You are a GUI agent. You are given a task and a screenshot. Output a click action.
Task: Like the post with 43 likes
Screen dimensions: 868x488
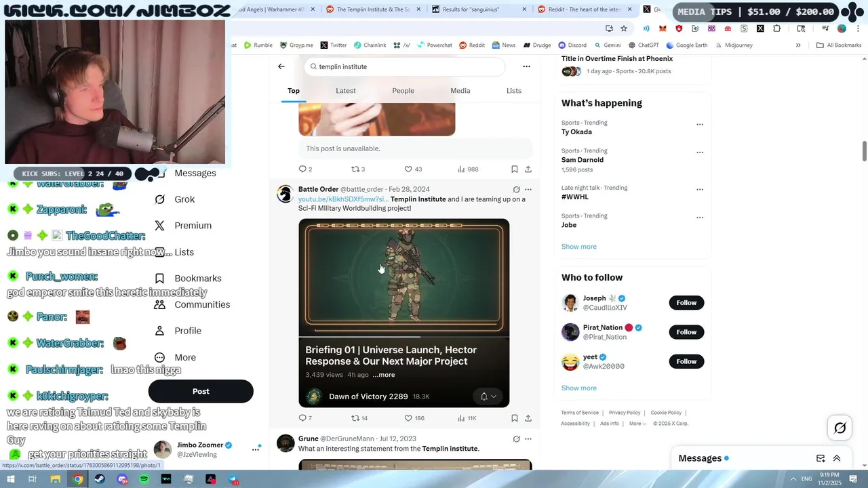413,169
